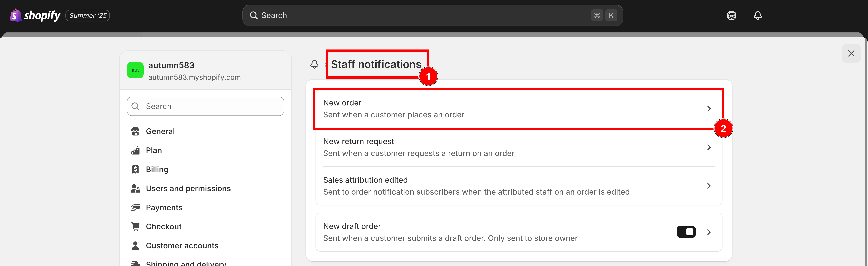
Task: Expand Sales attribution edited via its chevron
Action: [709, 186]
